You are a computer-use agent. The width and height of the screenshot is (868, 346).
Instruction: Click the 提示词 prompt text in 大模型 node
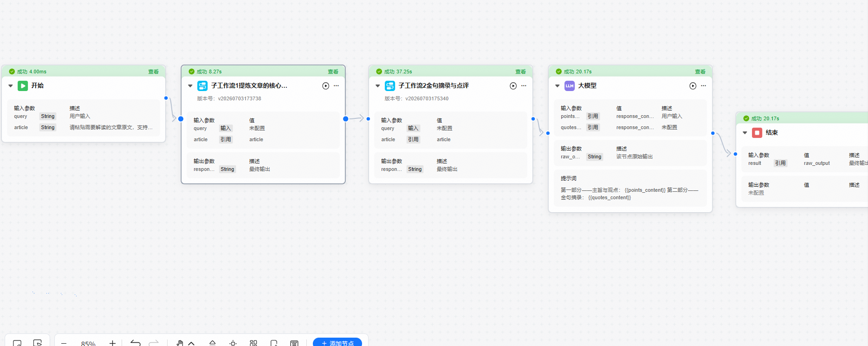[x=630, y=194]
